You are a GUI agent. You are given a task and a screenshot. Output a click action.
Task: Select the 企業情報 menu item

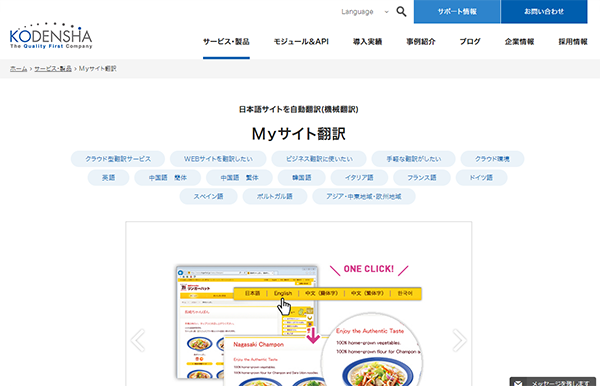pyautogui.click(x=519, y=42)
